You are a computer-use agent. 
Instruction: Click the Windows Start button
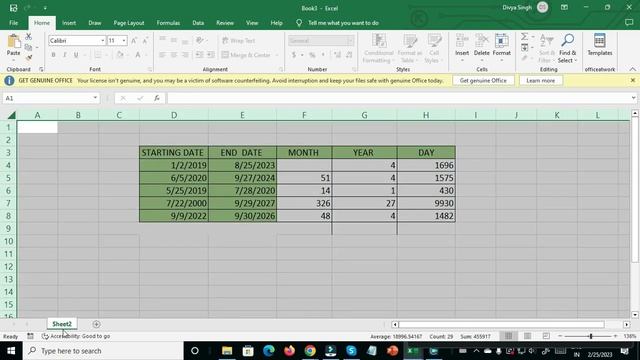tap(11, 351)
